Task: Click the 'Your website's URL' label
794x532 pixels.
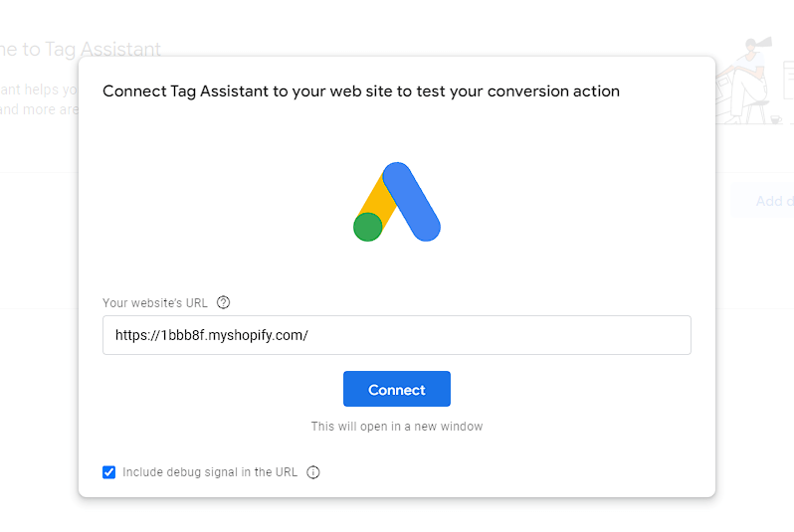Action: coord(155,302)
